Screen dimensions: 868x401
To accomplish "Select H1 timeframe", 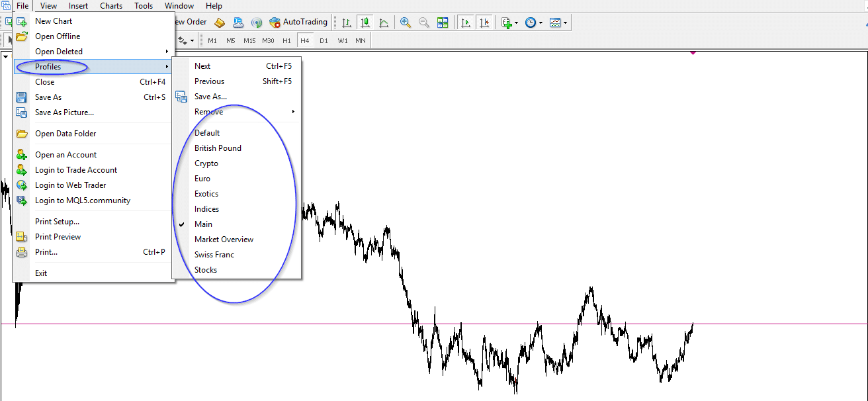I will pos(286,41).
